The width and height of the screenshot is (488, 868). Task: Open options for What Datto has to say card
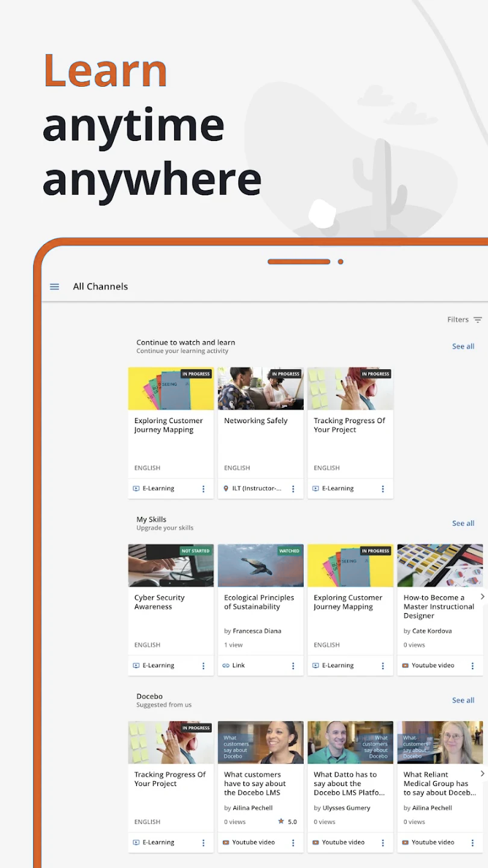click(x=383, y=843)
